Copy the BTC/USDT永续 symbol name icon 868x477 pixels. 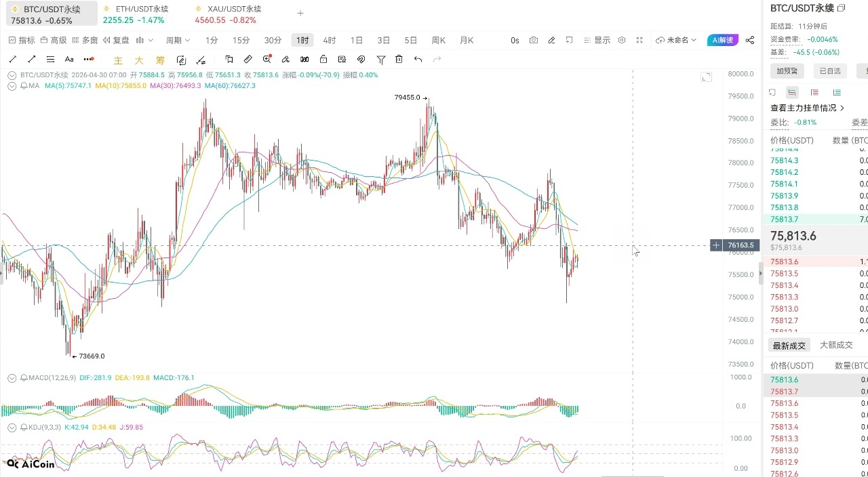[842, 8]
